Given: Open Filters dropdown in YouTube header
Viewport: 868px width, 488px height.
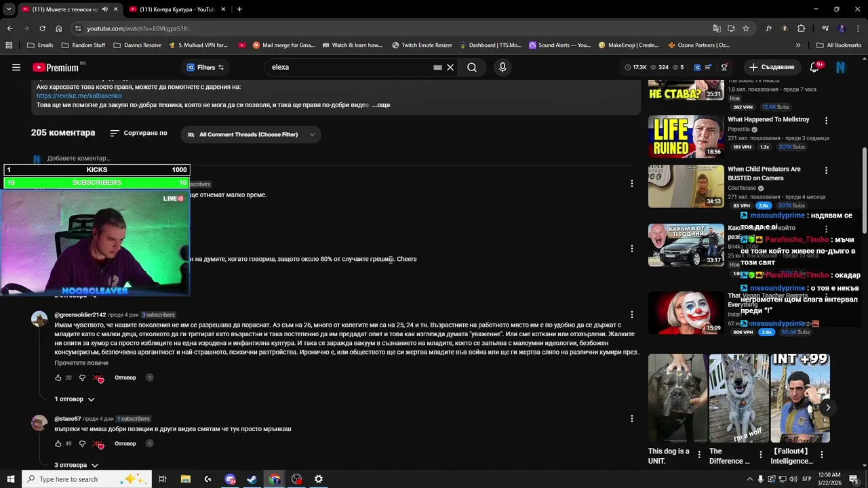Looking at the screenshot, I should coord(205,67).
